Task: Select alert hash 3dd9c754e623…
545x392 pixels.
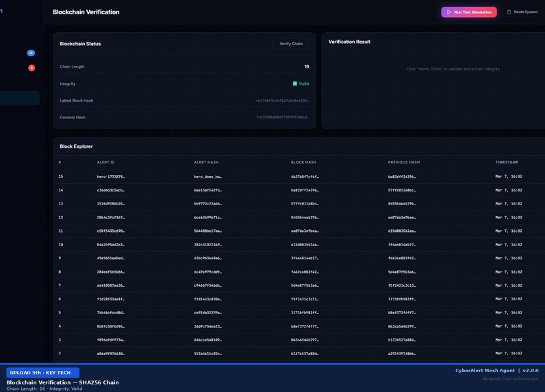Action: tap(207, 326)
